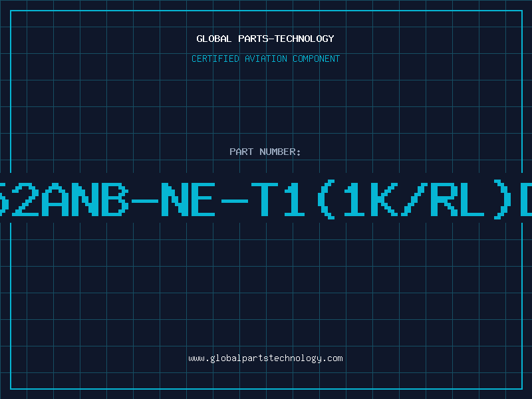Screen dimensions: 532x399
Task: Click the CERTIFIED AVIATION COMPONENT subtitle
Action: pos(265,59)
